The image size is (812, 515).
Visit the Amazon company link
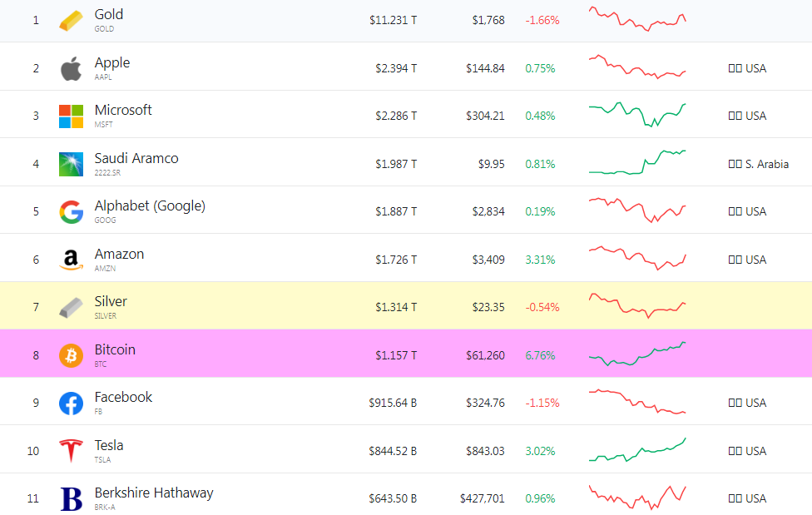click(x=119, y=254)
